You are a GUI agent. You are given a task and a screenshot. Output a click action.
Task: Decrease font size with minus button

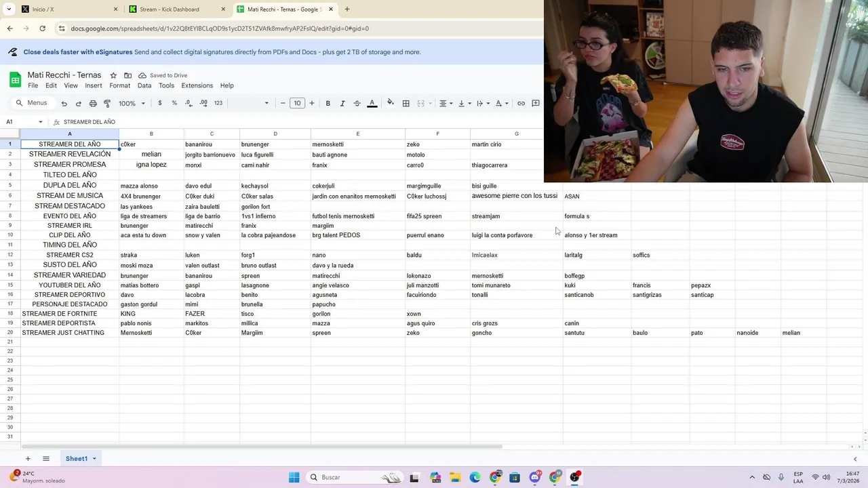[x=283, y=103]
